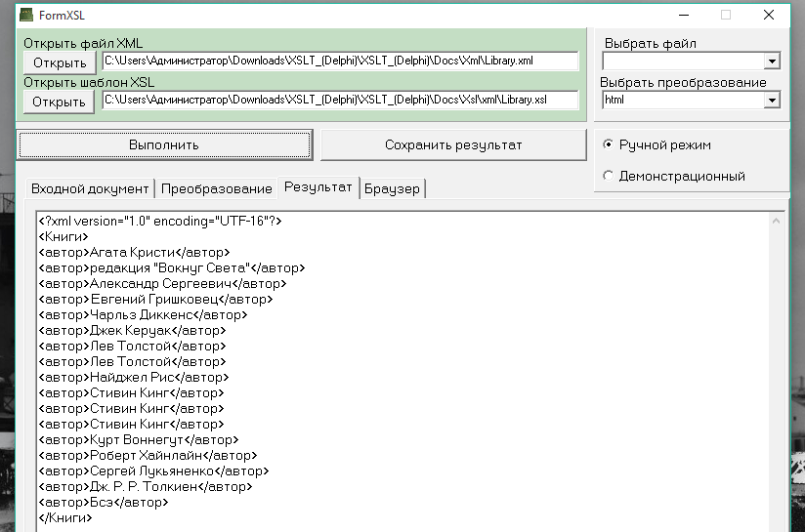Click the Сергей Лукьяненко author line
The width and height of the screenshot is (805, 532).
pos(153,471)
